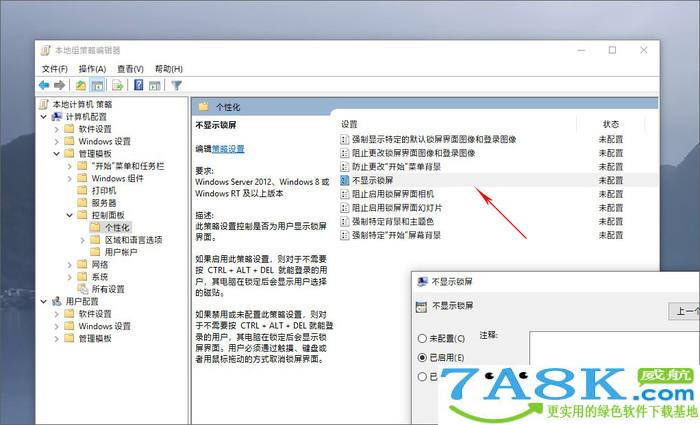700x425 pixels.
Task: Click the Back arrow toolbar icon
Action: [x=44, y=85]
